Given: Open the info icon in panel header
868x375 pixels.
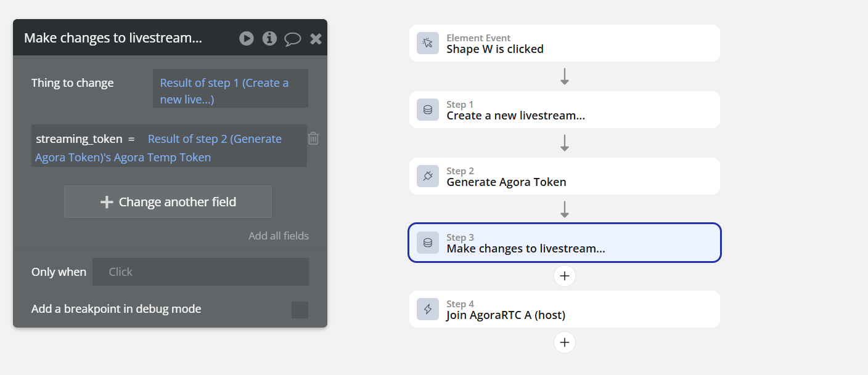Looking at the screenshot, I should (269, 38).
